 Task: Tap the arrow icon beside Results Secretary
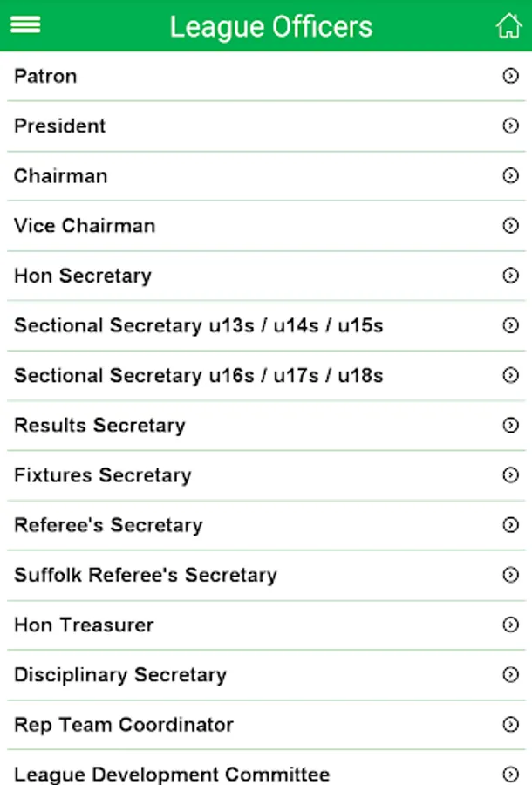511,425
